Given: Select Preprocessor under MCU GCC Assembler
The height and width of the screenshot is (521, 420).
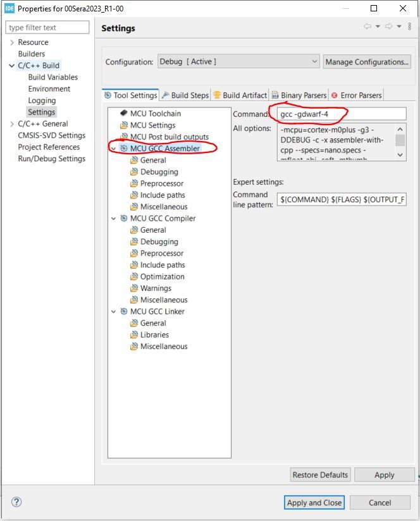Looking at the screenshot, I should click(162, 183).
